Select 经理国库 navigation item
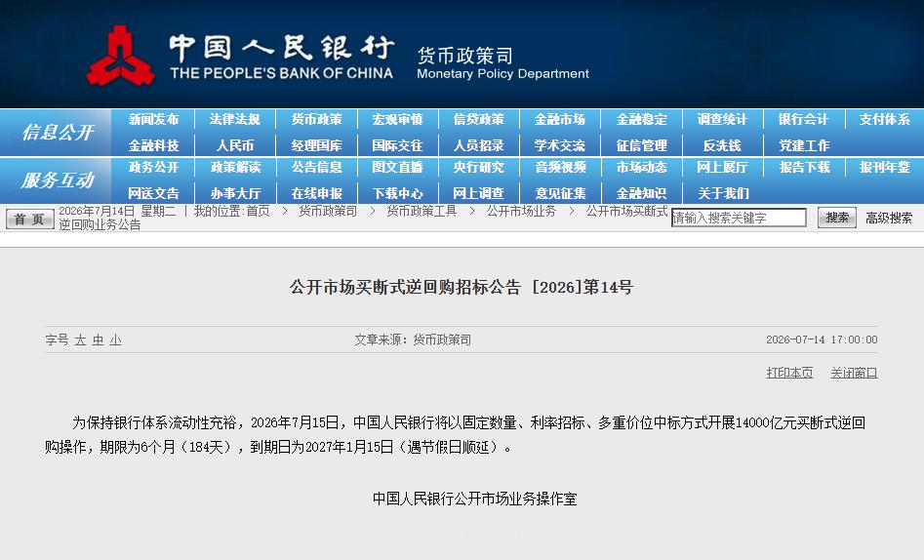Image resolution: width=924 pixels, height=560 pixels. click(x=316, y=145)
